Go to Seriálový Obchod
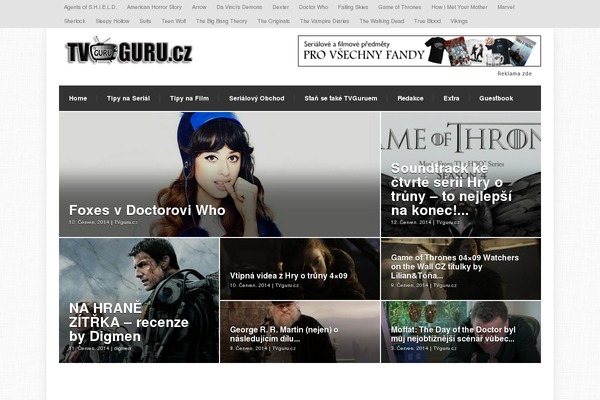The image size is (600, 400). coord(257,98)
